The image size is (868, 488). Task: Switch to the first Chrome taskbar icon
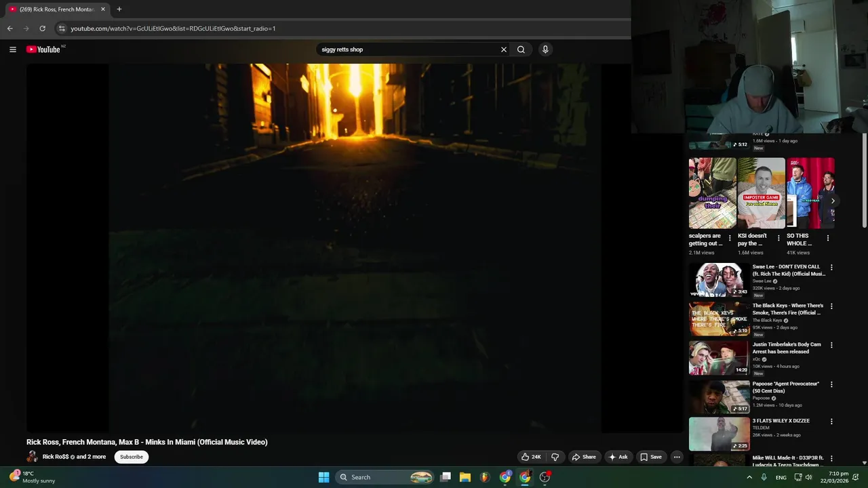(x=505, y=477)
